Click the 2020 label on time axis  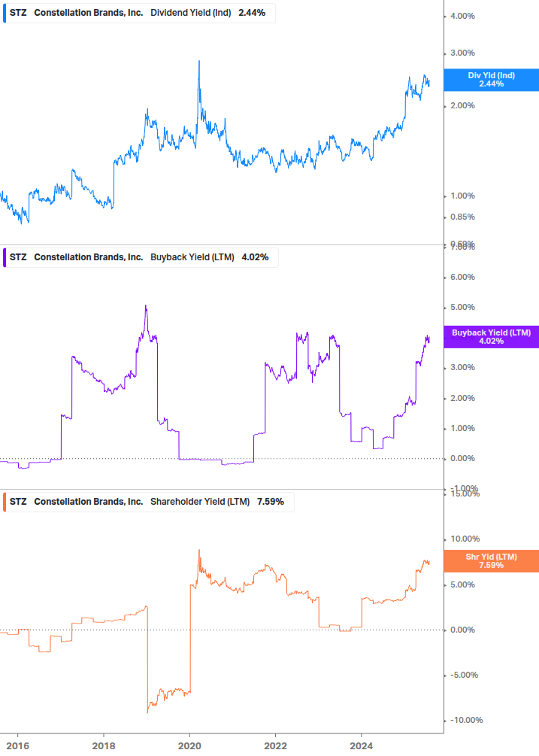tap(189, 746)
